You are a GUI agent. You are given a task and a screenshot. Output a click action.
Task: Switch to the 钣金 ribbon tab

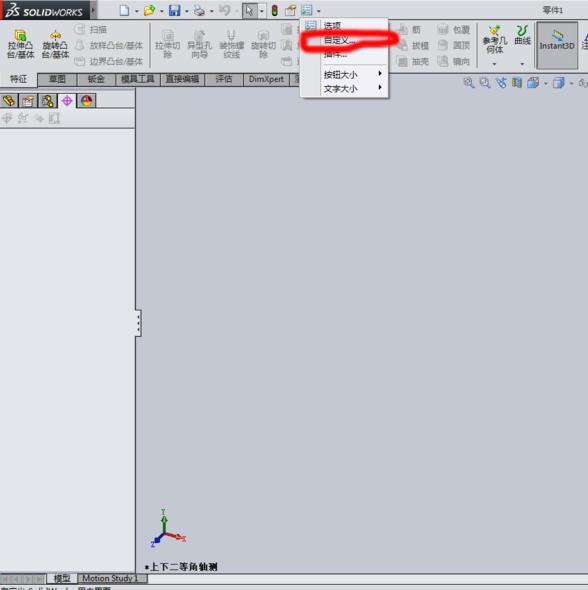tap(96, 79)
